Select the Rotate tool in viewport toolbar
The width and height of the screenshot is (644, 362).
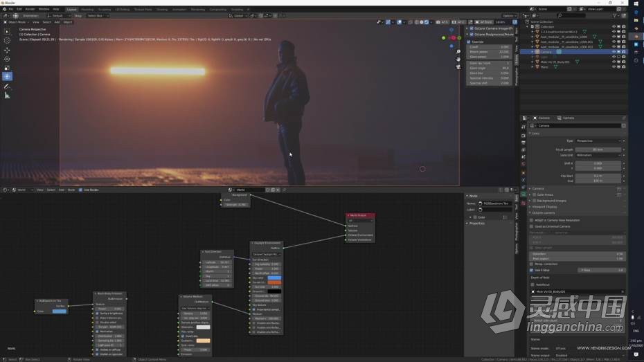pos(7,59)
